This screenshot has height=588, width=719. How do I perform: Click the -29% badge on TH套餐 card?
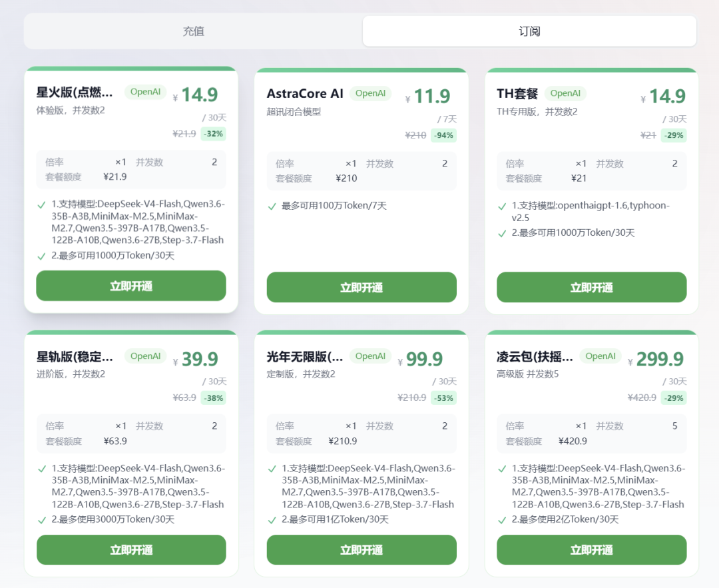[x=674, y=135]
